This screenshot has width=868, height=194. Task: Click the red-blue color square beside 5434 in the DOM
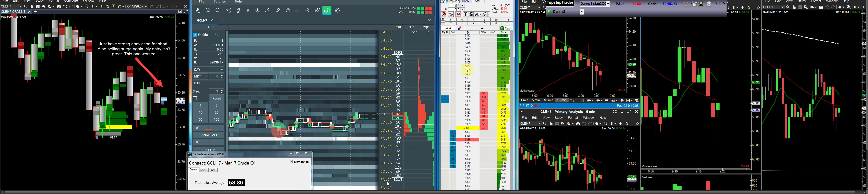click(460, 28)
